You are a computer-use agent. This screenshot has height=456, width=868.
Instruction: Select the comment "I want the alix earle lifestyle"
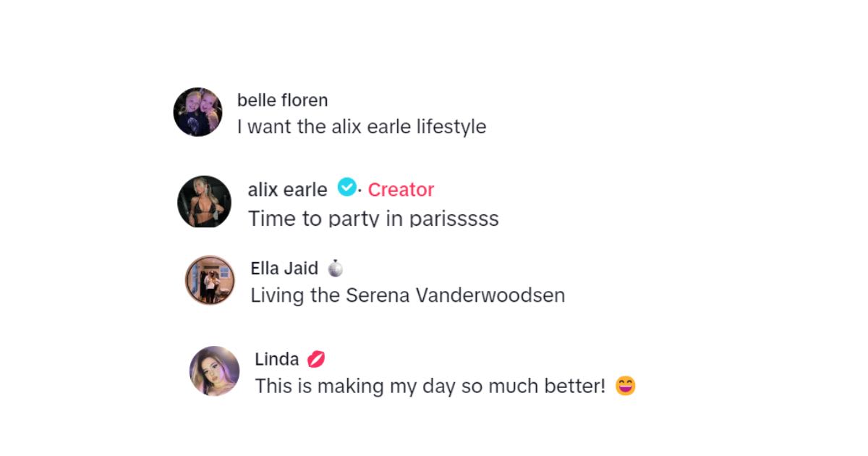361,127
